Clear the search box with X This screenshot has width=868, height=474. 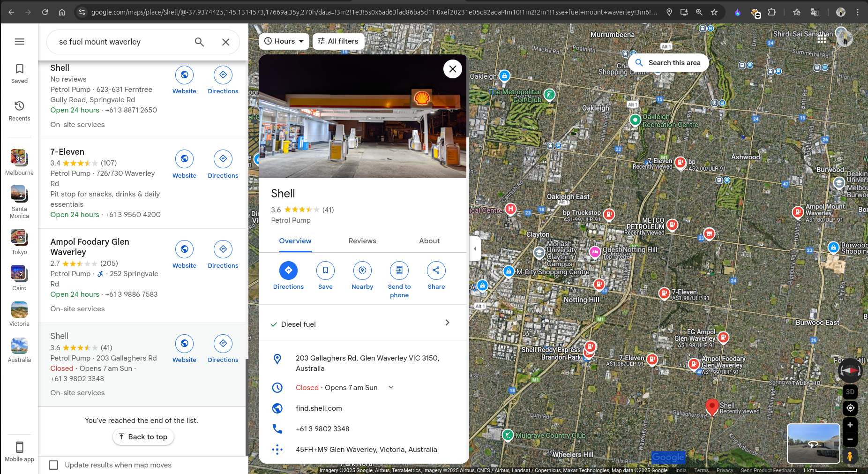click(225, 42)
